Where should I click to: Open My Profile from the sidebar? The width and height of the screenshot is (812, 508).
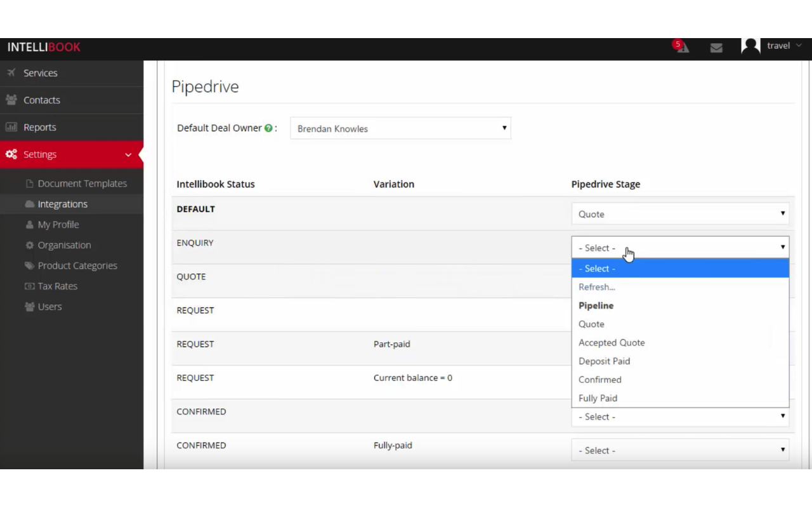point(58,224)
